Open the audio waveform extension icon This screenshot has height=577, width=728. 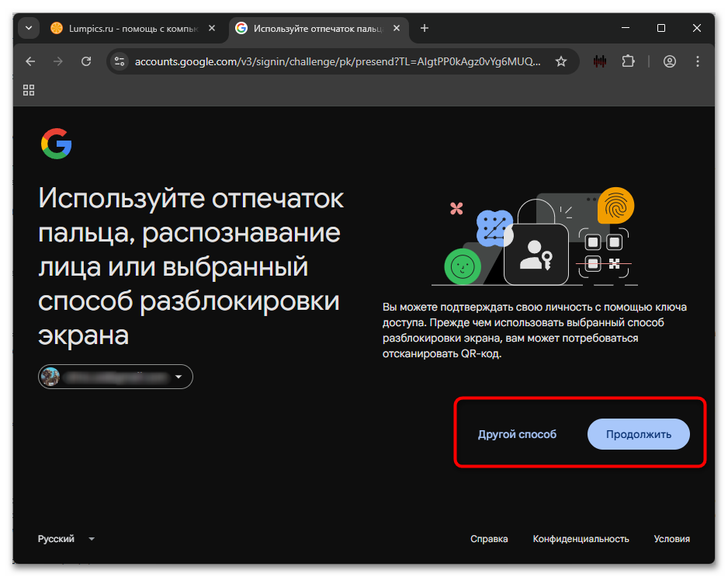point(600,61)
